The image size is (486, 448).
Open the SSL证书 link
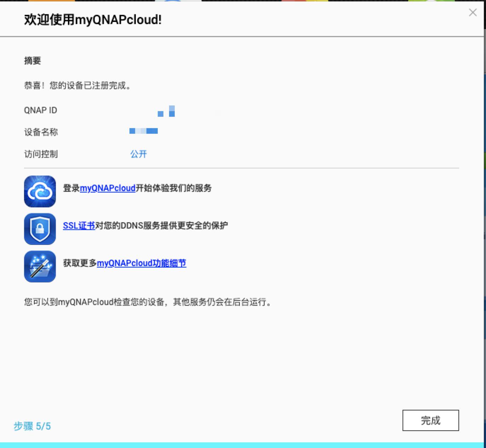click(79, 226)
